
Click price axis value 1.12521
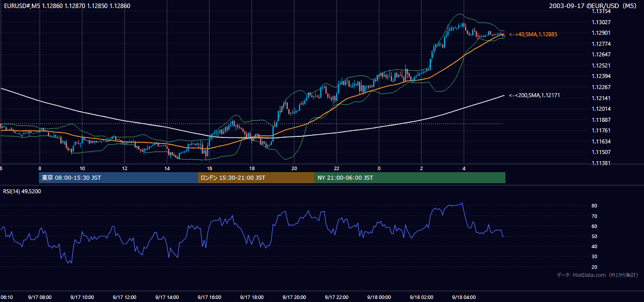point(601,65)
